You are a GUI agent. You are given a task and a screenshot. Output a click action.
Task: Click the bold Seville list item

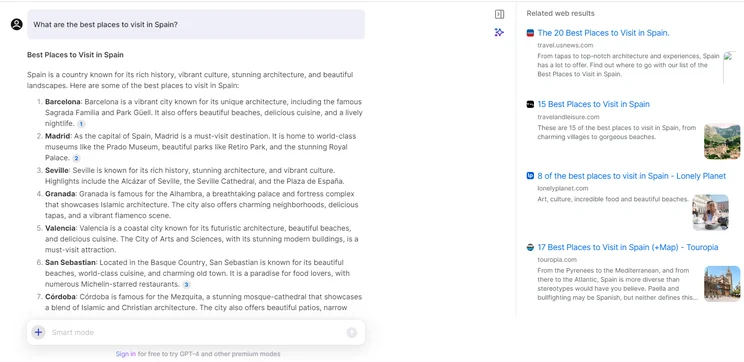pos(57,170)
